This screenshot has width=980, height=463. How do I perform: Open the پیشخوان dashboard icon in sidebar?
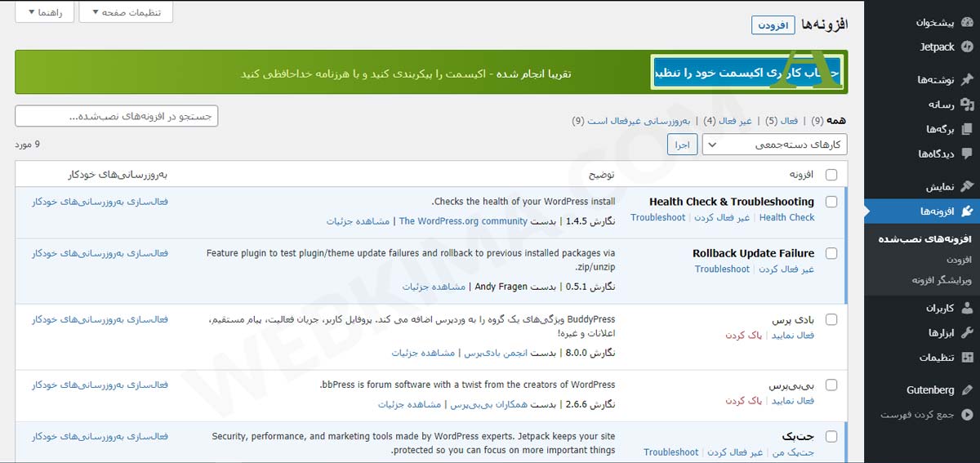[967, 22]
